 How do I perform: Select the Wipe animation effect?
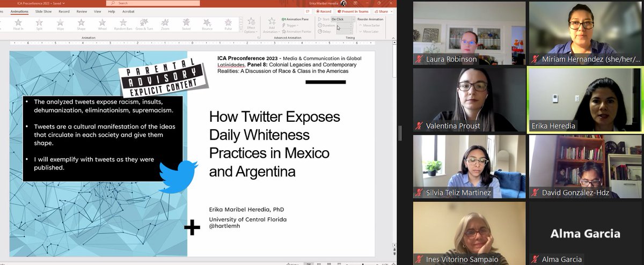60,24
